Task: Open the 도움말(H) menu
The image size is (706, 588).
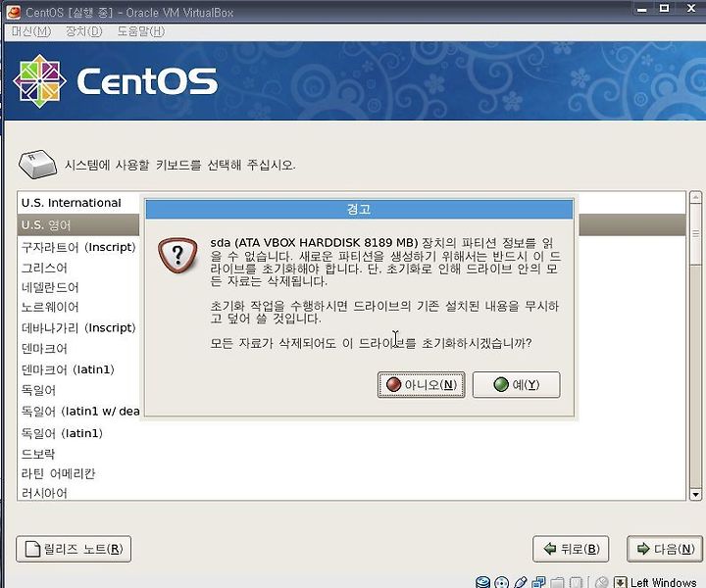Action: (141, 31)
